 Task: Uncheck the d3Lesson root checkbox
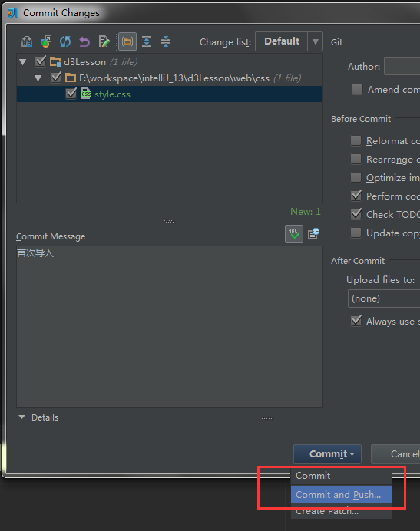point(41,61)
